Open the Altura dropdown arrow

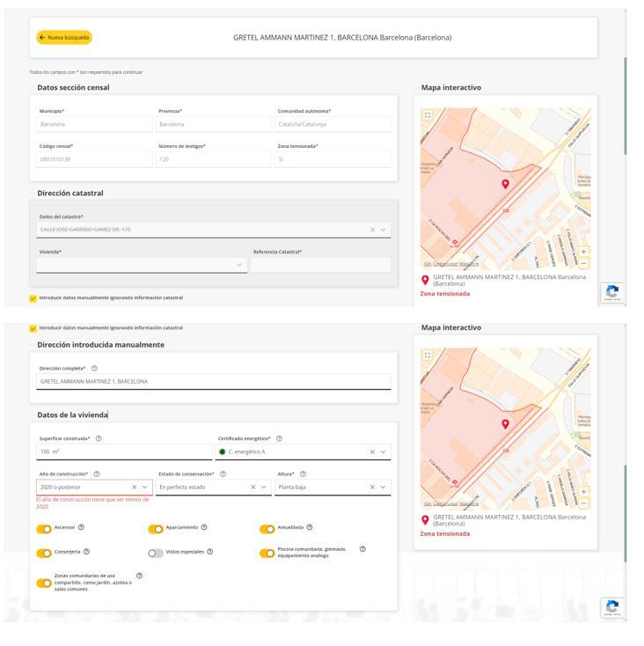383,487
